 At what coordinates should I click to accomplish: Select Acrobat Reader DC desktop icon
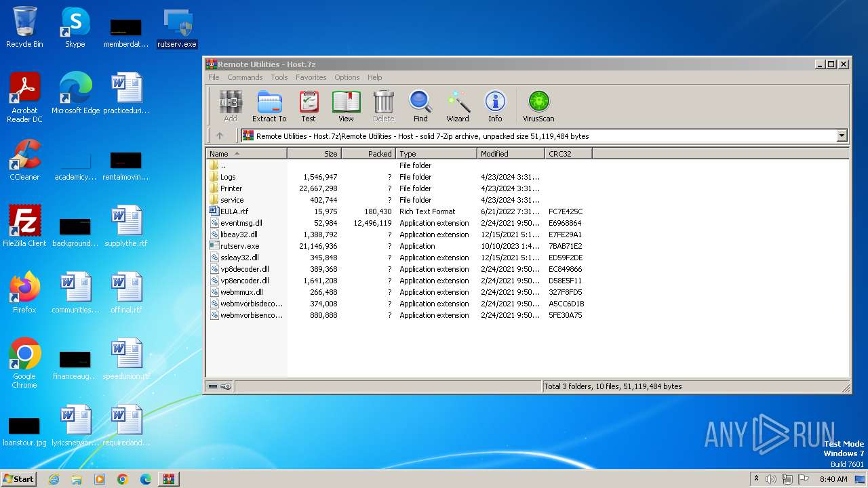(x=24, y=98)
